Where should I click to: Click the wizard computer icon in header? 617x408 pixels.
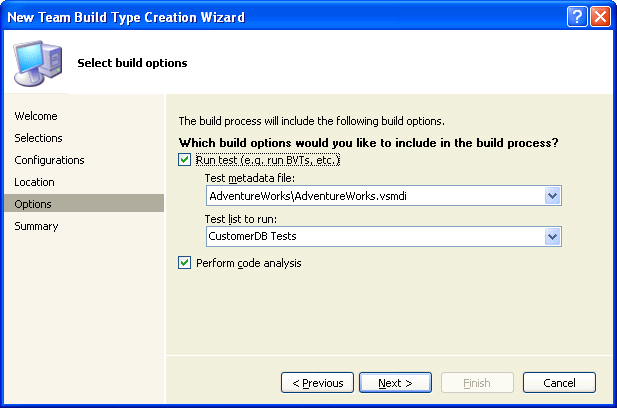tap(37, 62)
